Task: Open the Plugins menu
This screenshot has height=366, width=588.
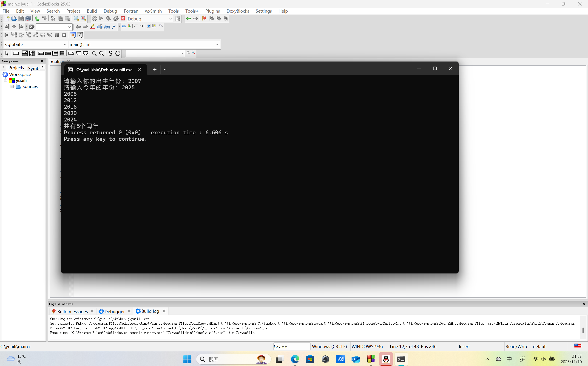Action: (x=212, y=11)
